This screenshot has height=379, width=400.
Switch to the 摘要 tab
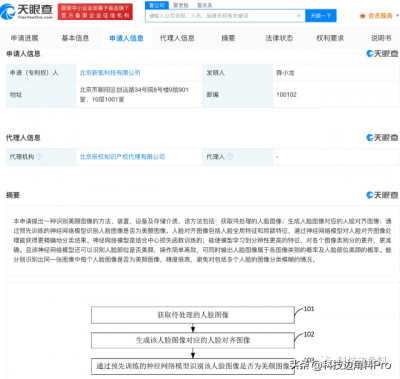pyautogui.click(x=228, y=38)
